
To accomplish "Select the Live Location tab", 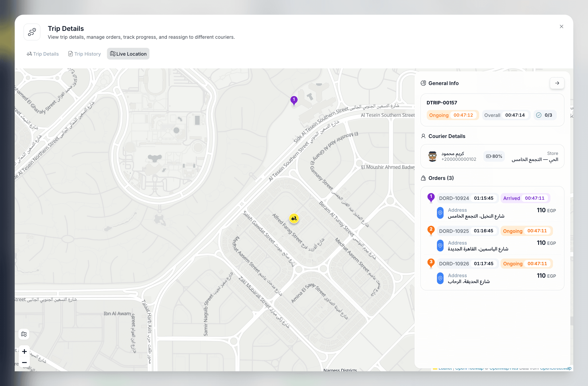I will (x=128, y=54).
